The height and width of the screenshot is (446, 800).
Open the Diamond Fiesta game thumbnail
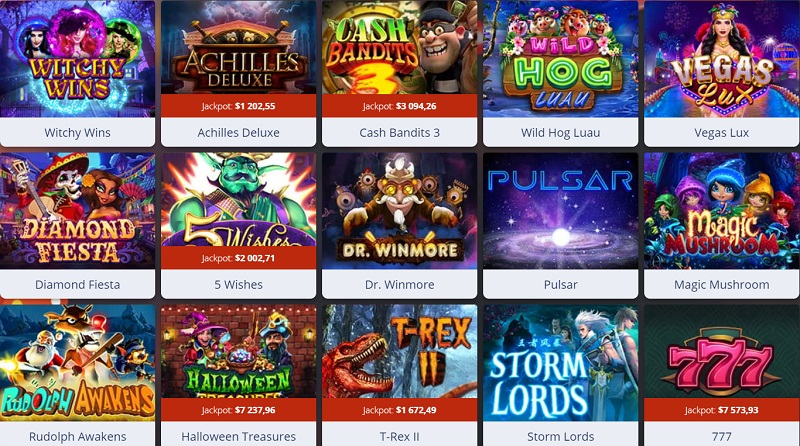pos(77,211)
